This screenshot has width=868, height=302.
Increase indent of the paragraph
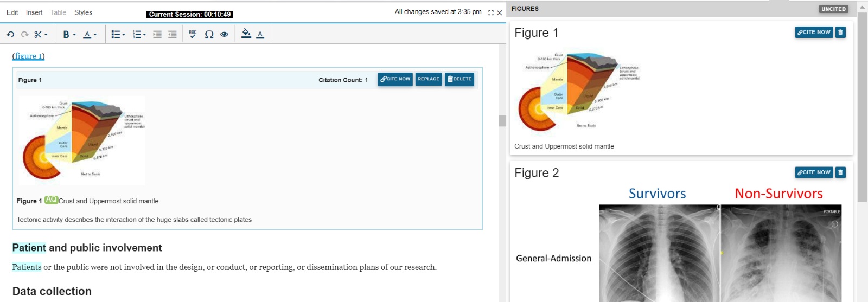[157, 35]
